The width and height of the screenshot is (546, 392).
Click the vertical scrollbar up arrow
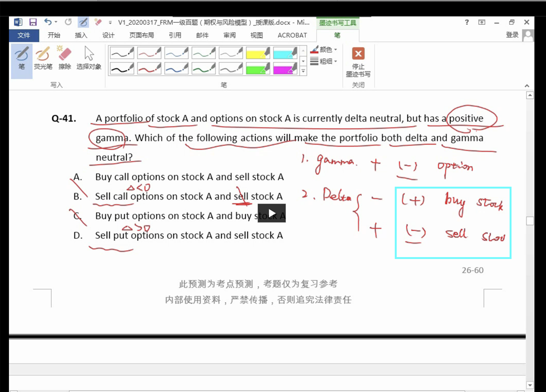[x=530, y=95]
